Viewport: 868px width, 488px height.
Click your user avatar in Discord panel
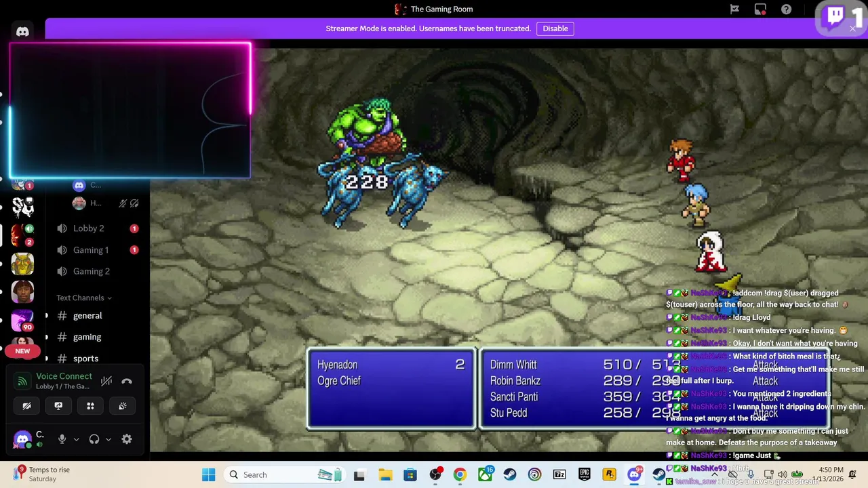pos(22,439)
